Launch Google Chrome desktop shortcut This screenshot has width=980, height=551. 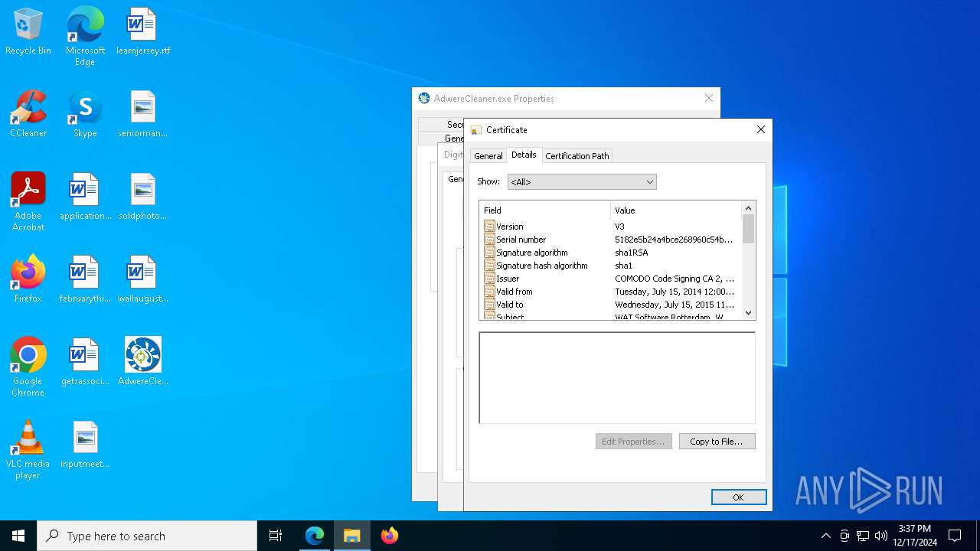28,367
